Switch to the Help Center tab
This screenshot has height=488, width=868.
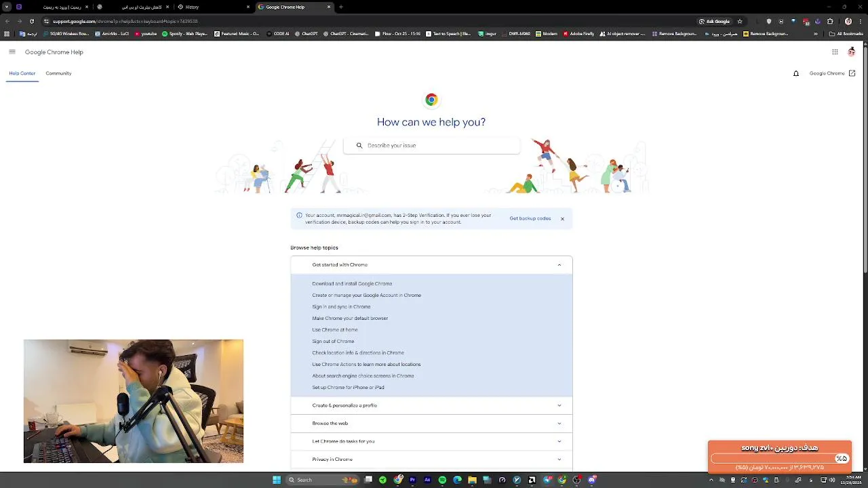coord(22,73)
